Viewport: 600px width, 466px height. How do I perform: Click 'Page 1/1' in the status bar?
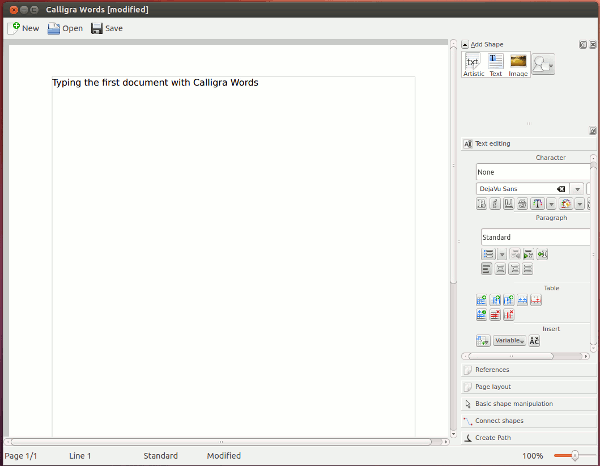(21, 456)
